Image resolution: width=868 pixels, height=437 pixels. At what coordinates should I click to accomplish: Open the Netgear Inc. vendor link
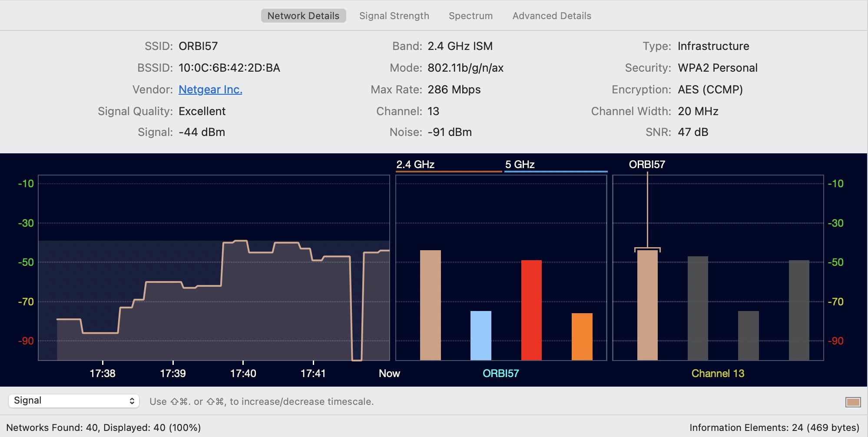(x=210, y=89)
